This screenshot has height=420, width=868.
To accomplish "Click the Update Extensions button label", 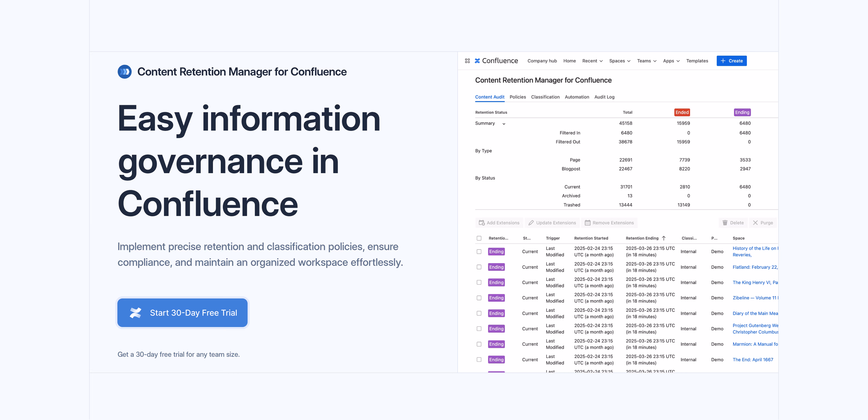I will (556, 223).
